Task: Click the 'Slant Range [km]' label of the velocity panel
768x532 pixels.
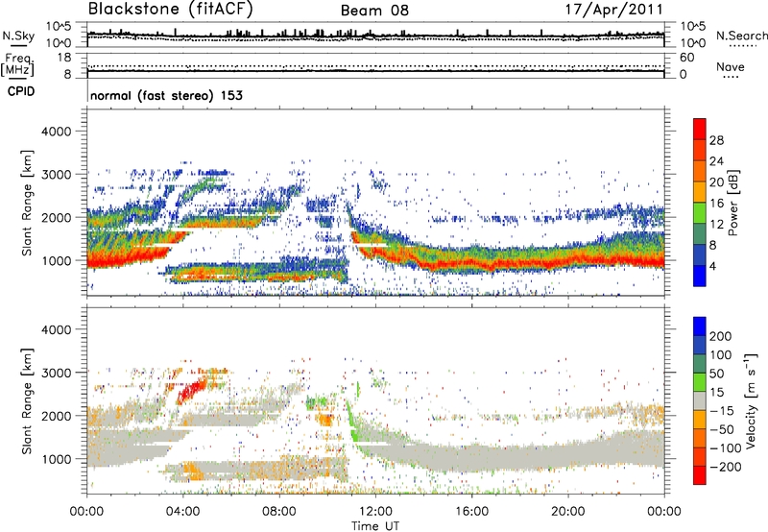Action: (x=27, y=400)
